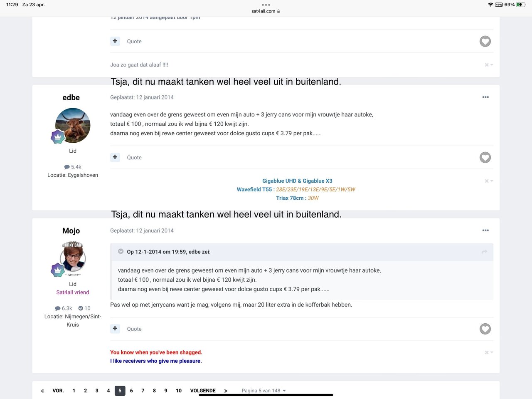532x399 pixels.
Task: Collapse the quoted edbe message with the chevron
Action: click(x=121, y=252)
